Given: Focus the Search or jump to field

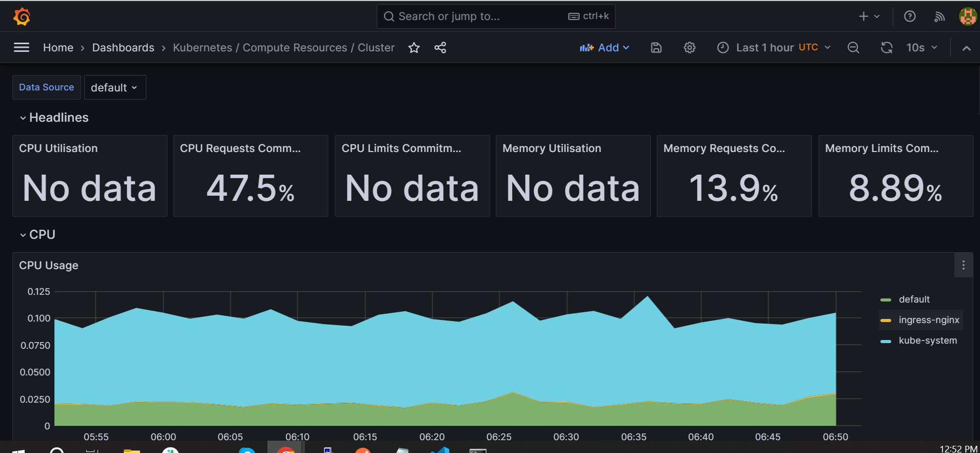Looking at the screenshot, I should click(x=496, y=16).
